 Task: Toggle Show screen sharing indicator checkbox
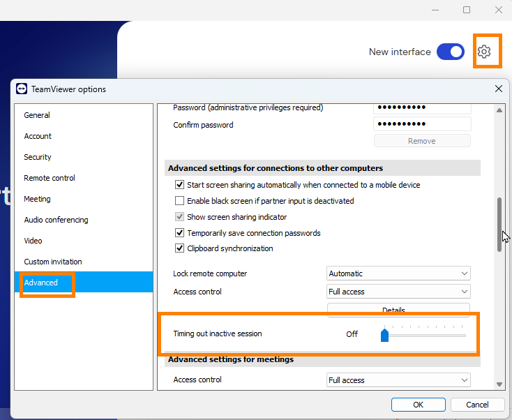(179, 217)
